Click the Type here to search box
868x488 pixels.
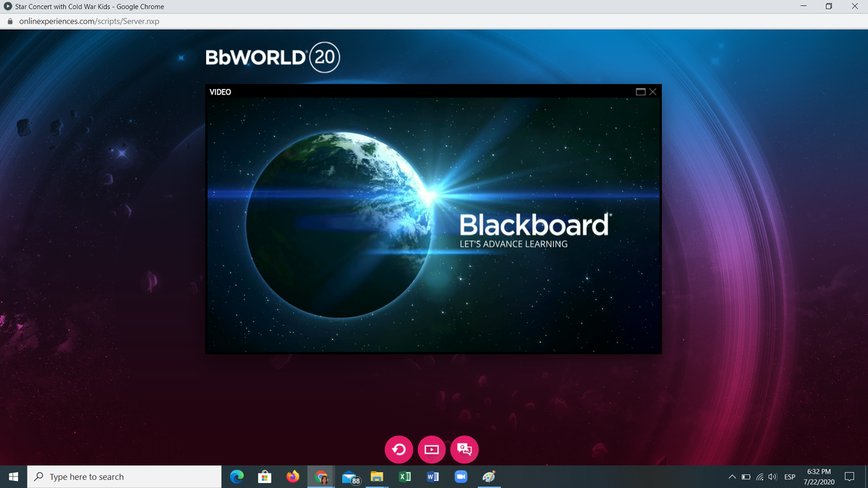(124, 476)
